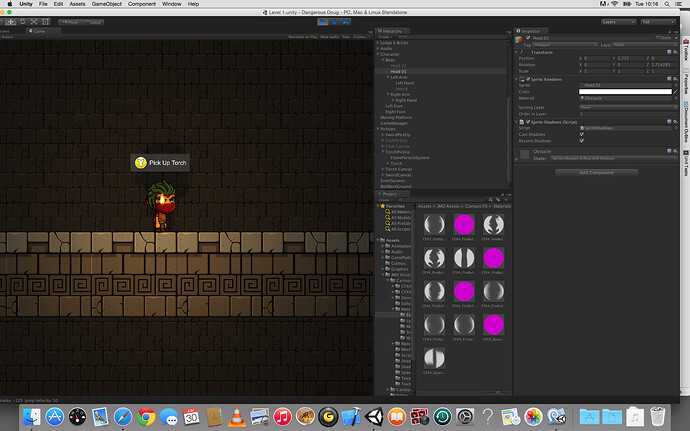Screen dimensions: 690x431
Task: Open the Hierarchy tab
Action: 391,31
